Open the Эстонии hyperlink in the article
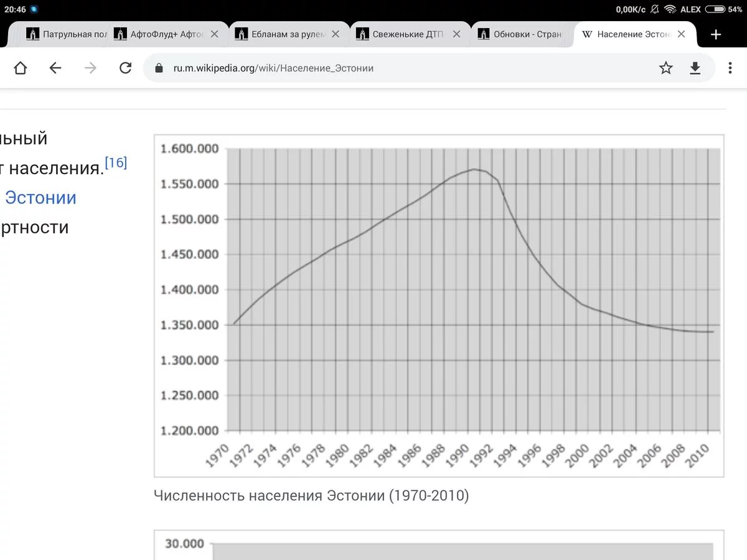The image size is (747, 560). point(40,197)
